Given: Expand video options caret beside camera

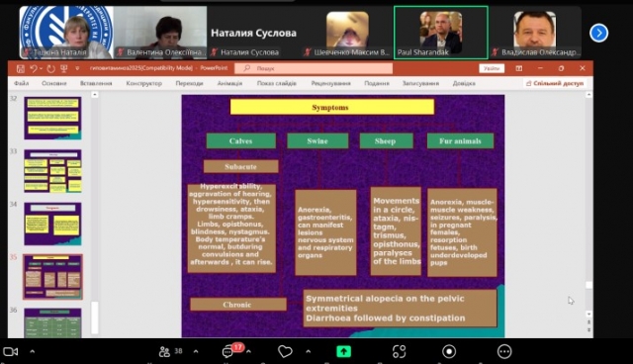Looking at the screenshot, I should [x=33, y=351].
